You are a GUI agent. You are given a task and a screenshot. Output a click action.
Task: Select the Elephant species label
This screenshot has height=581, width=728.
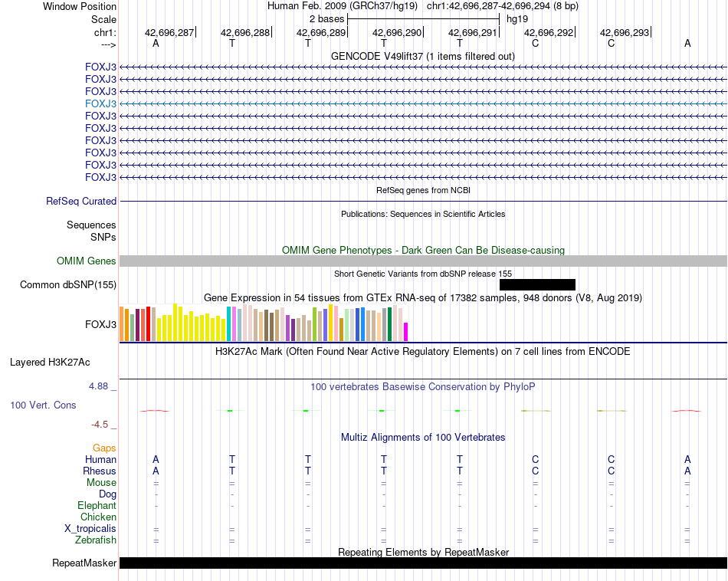(97, 505)
